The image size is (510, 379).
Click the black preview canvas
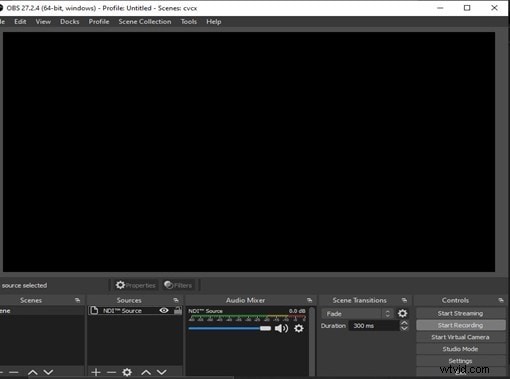(249, 152)
